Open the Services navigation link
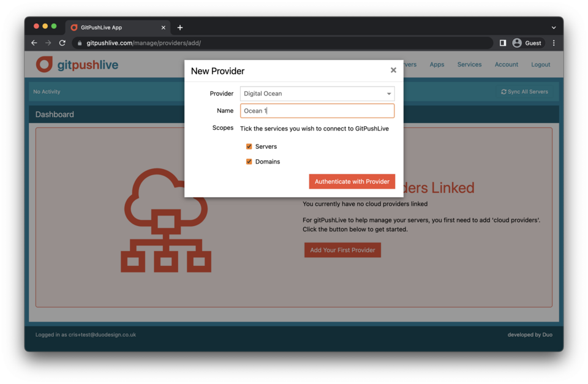Viewport: 588px width, 384px height. pyautogui.click(x=470, y=64)
